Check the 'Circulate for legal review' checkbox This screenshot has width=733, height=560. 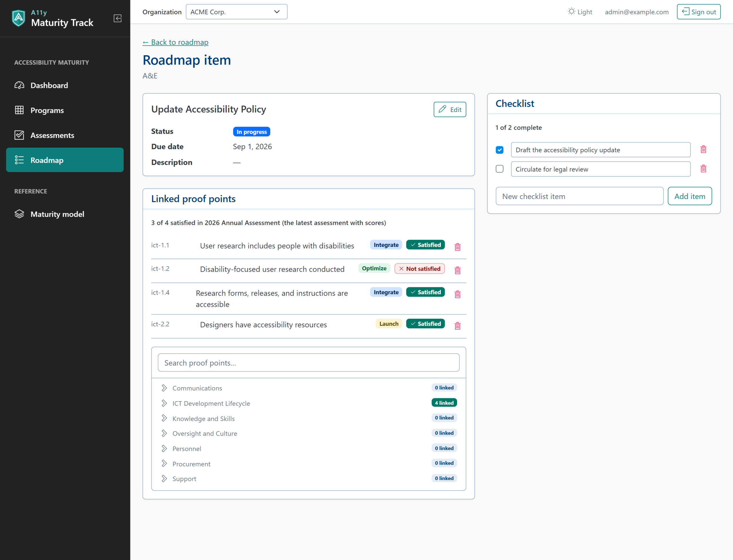click(x=499, y=169)
